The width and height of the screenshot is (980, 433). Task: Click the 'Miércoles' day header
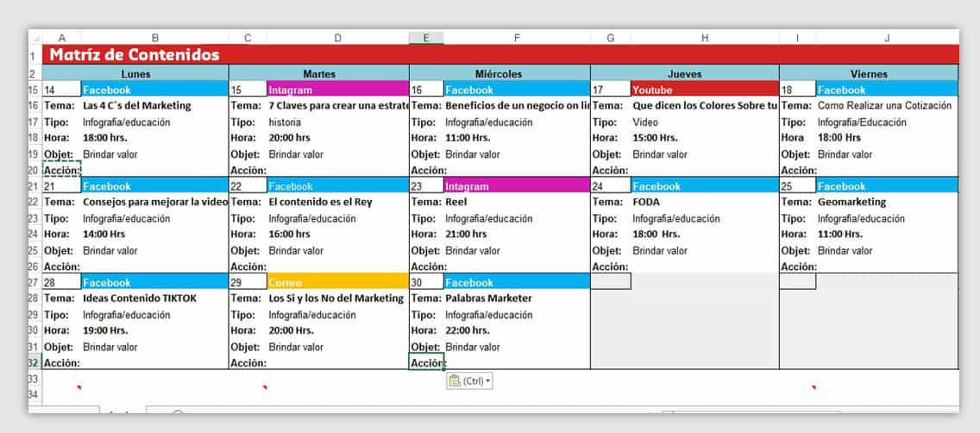(499, 73)
